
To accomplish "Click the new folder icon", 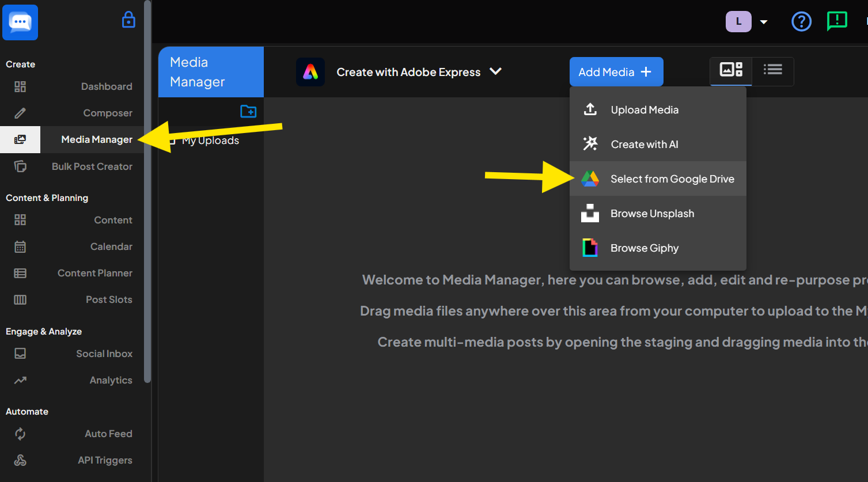I will [248, 111].
